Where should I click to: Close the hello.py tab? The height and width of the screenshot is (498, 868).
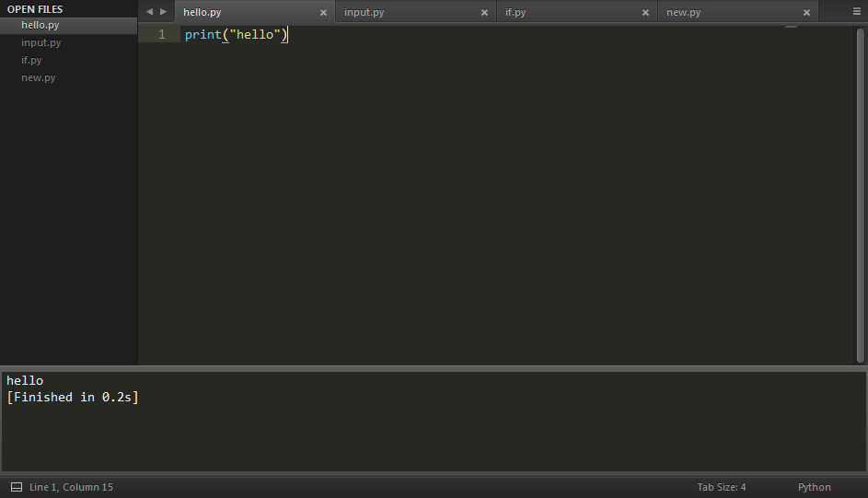point(323,13)
